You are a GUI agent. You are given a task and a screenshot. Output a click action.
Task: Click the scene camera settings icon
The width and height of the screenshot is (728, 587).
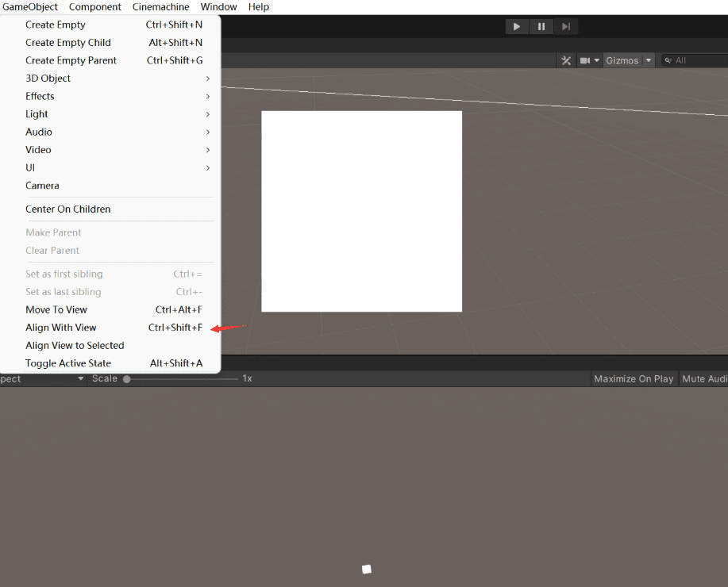point(585,60)
